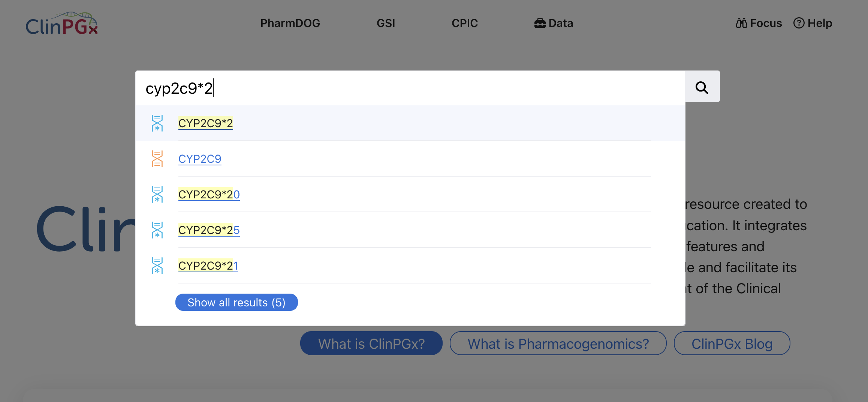Open the CPIC menu item
Viewport: 868px width, 402px height.
point(464,23)
